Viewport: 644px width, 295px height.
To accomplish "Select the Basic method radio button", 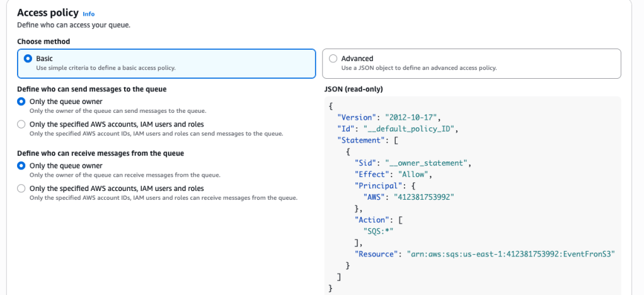I will [x=28, y=59].
